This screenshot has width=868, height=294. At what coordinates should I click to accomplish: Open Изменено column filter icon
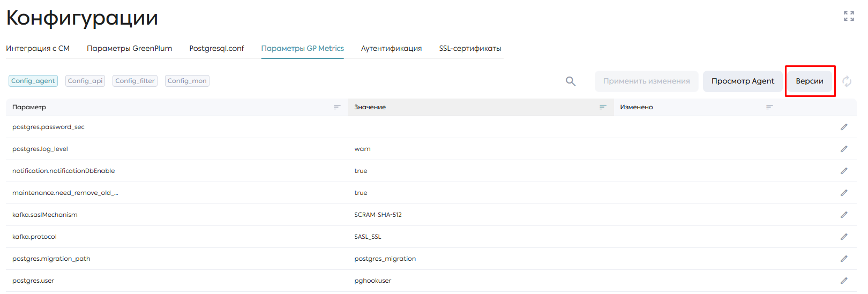pyautogui.click(x=769, y=107)
